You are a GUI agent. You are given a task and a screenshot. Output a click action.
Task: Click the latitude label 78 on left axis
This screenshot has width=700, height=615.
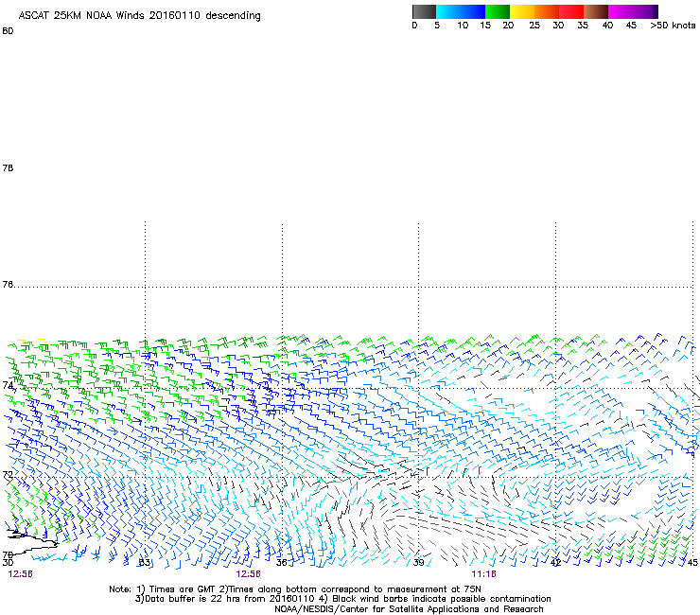coord(8,167)
